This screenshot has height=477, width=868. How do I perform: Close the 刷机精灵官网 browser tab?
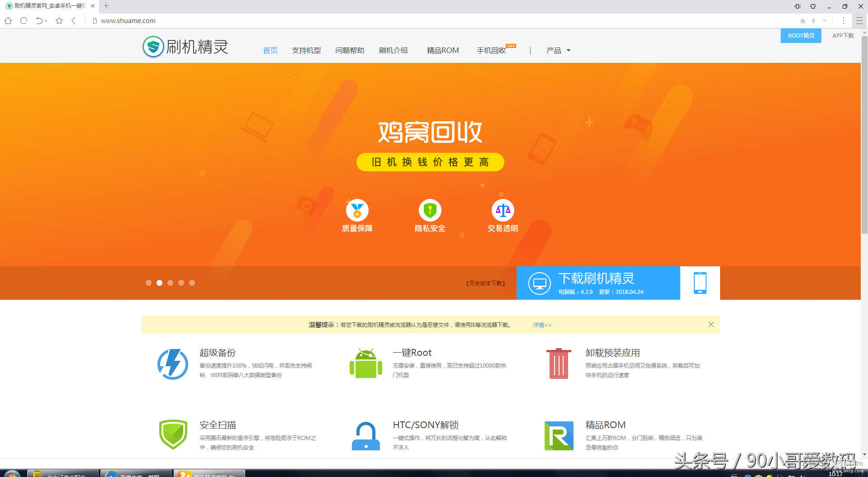(93, 6)
